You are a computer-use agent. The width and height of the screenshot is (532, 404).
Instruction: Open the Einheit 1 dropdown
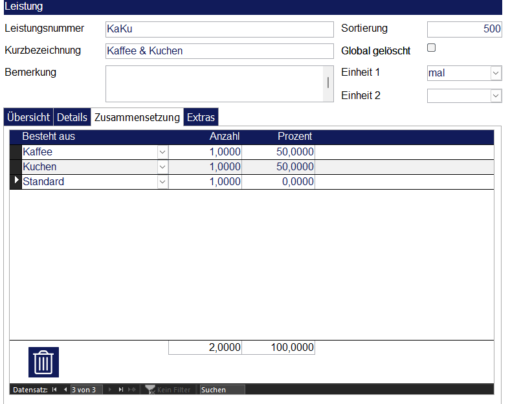tap(496, 73)
